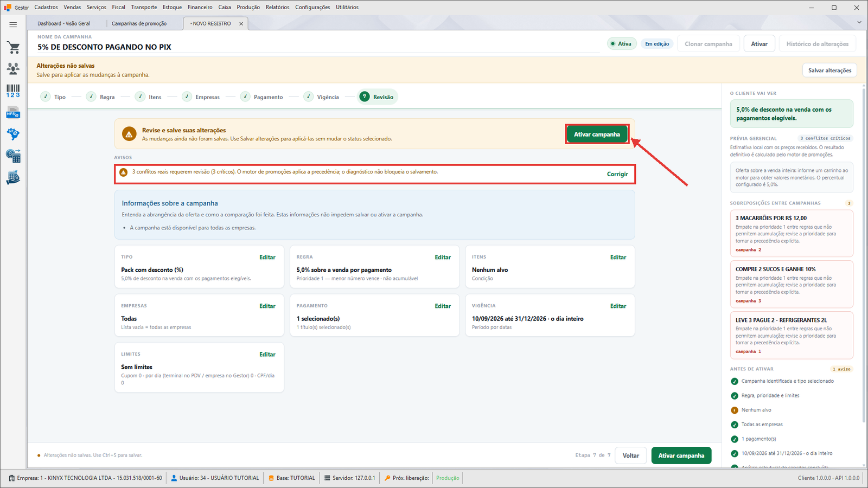Expand the tab list chevron
Viewport: 868px width, 488px height.
coord(859,22)
